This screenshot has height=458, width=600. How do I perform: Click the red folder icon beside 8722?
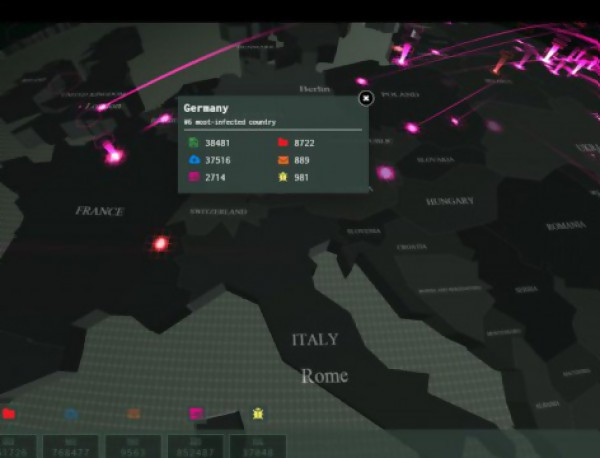[283, 142]
